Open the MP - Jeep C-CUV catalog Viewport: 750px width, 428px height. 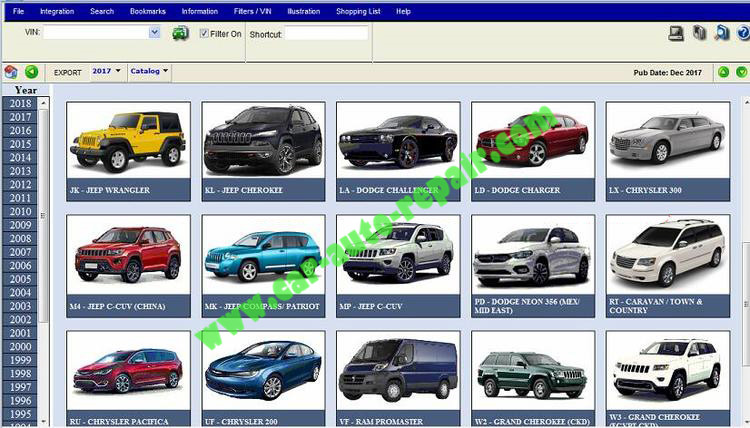tap(398, 266)
